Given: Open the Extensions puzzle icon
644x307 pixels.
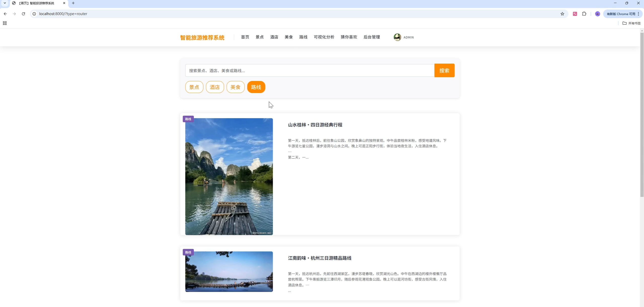Looking at the screenshot, I should tap(584, 14).
